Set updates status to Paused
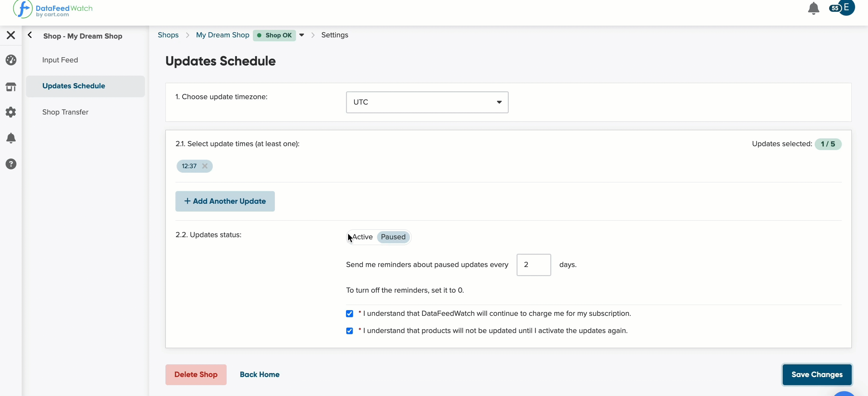Image resolution: width=868 pixels, height=396 pixels. pyautogui.click(x=393, y=237)
